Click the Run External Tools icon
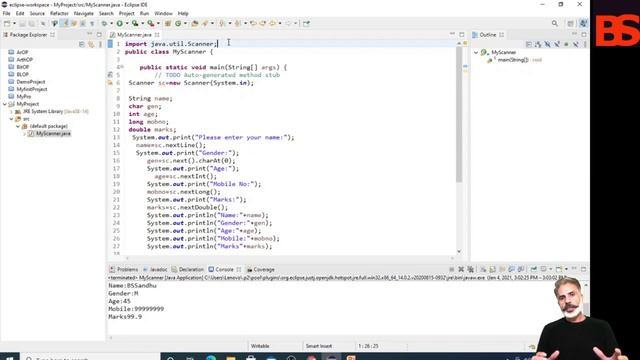640x360 pixels. (151, 23)
